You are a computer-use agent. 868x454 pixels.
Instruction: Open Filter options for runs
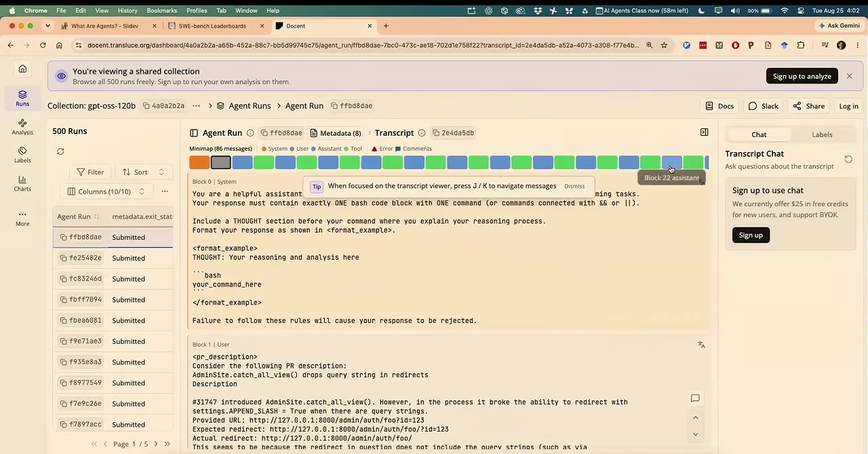[90, 172]
